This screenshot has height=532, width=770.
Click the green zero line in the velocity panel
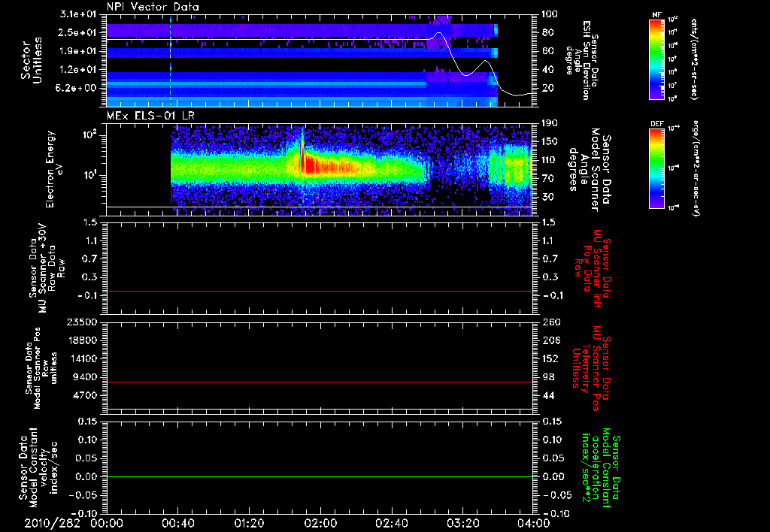click(320, 476)
